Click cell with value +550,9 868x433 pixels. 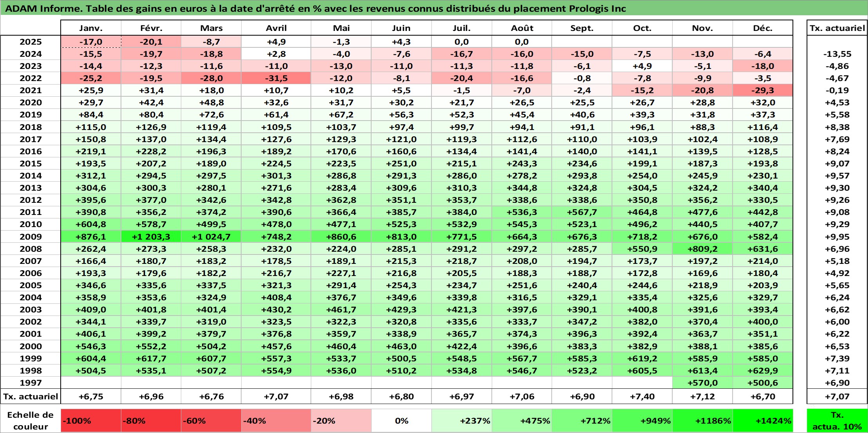coord(642,249)
